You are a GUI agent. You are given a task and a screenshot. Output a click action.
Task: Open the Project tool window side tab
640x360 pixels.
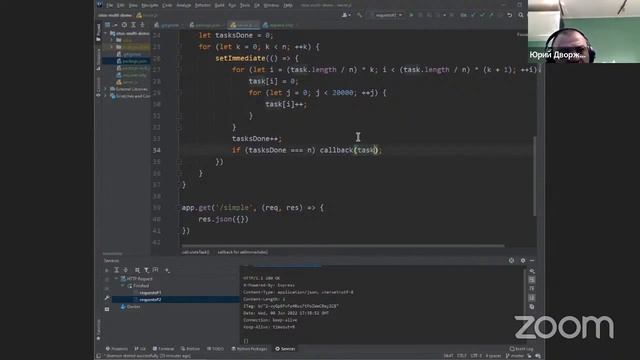coord(98,32)
